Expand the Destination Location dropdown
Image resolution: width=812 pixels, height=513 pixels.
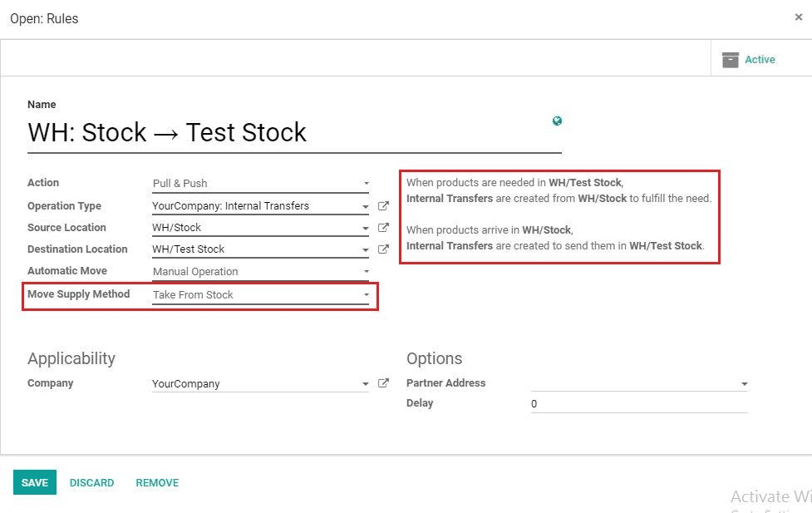[366, 250]
